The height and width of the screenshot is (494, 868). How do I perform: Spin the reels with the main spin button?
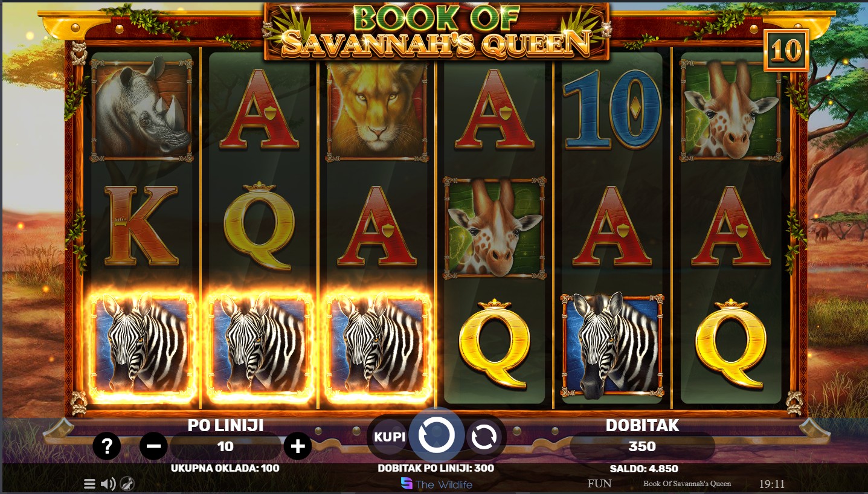point(437,436)
